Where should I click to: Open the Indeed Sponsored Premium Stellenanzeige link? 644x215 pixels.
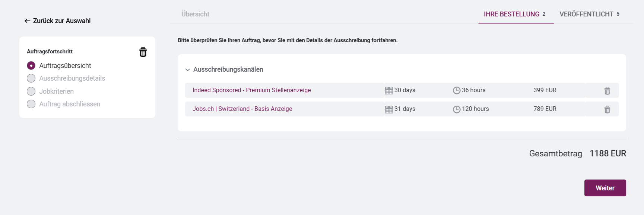pos(251,90)
